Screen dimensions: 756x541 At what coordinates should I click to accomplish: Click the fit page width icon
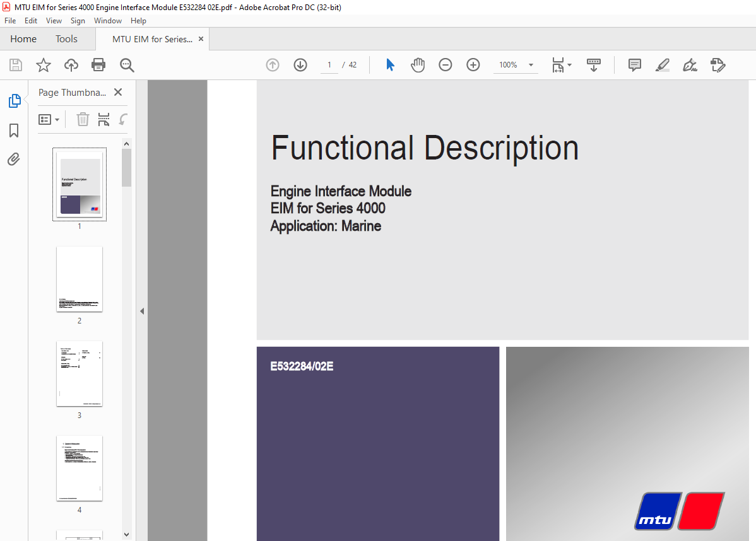[x=558, y=65]
